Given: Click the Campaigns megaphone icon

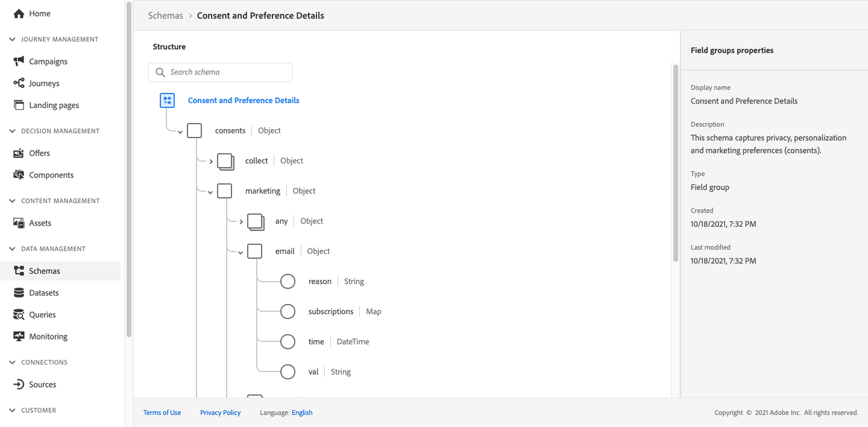Looking at the screenshot, I should coord(19,62).
